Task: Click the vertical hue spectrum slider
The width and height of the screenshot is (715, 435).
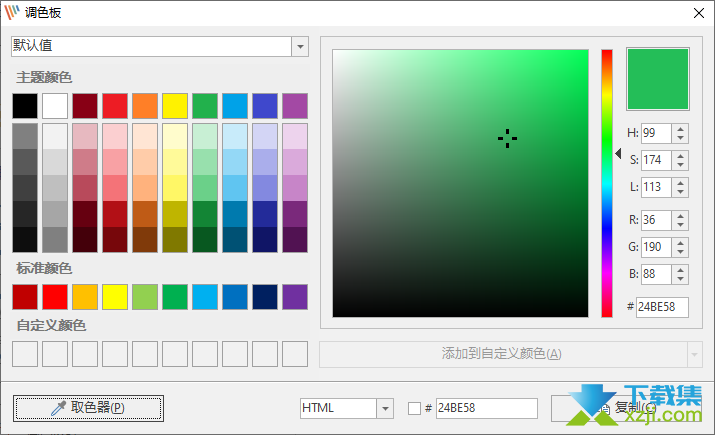Action: [x=606, y=183]
